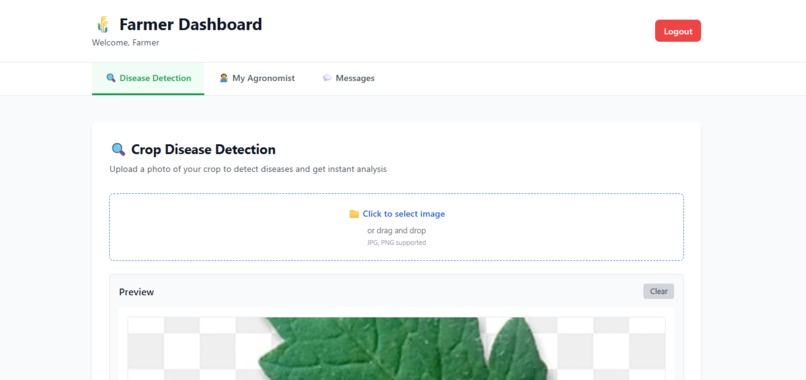Clear the preview image
Viewport: 806px width, 380px height.
pos(658,291)
